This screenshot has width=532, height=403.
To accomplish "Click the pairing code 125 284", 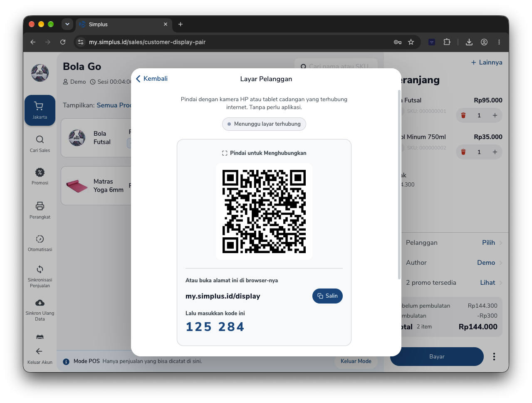I will 215,327.
